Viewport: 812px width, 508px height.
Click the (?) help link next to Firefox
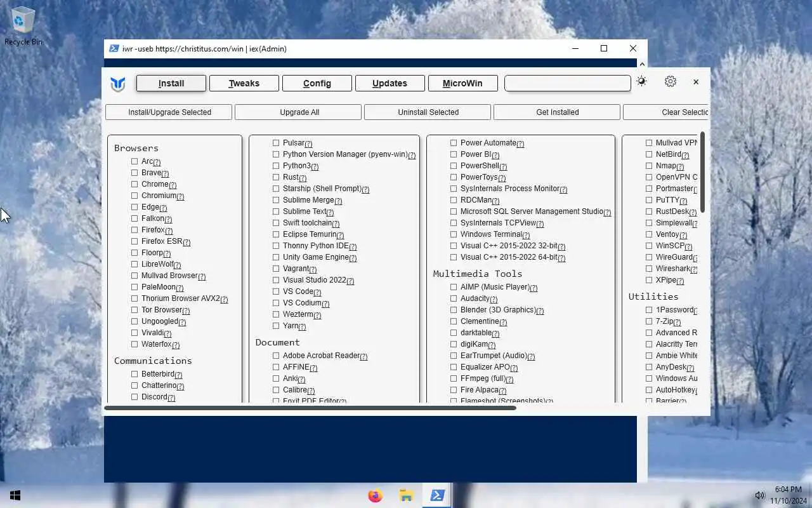pyautogui.click(x=169, y=231)
